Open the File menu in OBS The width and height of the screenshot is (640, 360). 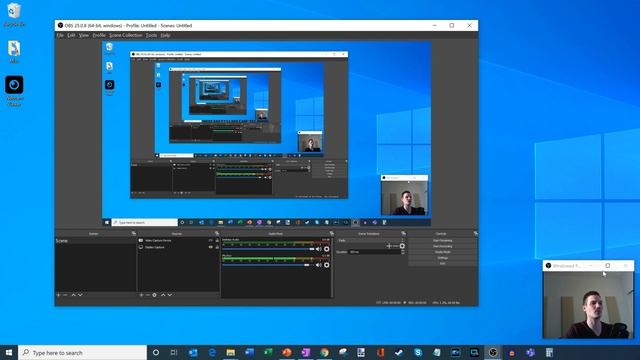click(x=60, y=35)
